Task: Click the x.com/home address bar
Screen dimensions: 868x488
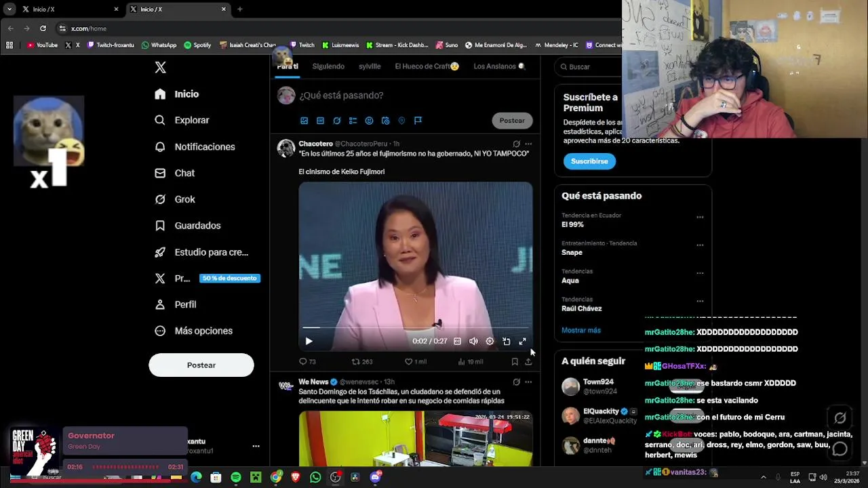Action: pos(89,28)
